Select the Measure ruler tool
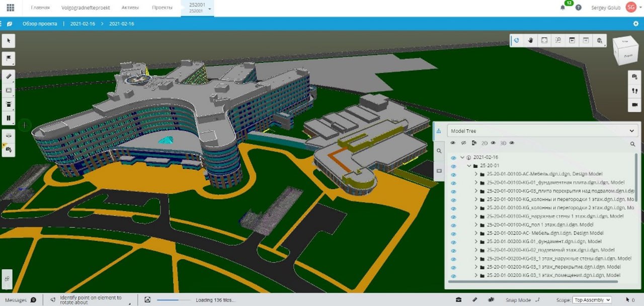Viewport: 644px width, 306px height. (x=9, y=75)
